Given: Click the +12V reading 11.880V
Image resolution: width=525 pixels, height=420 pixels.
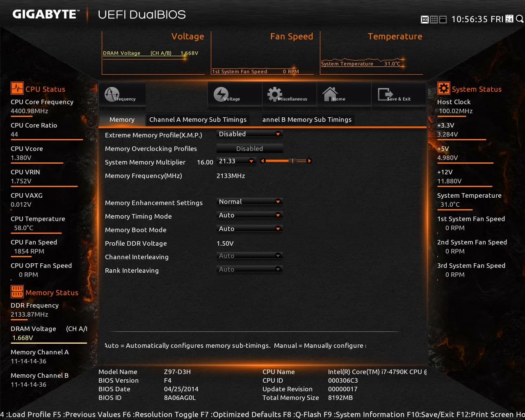Looking at the screenshot, I should (x=450, y=181).
